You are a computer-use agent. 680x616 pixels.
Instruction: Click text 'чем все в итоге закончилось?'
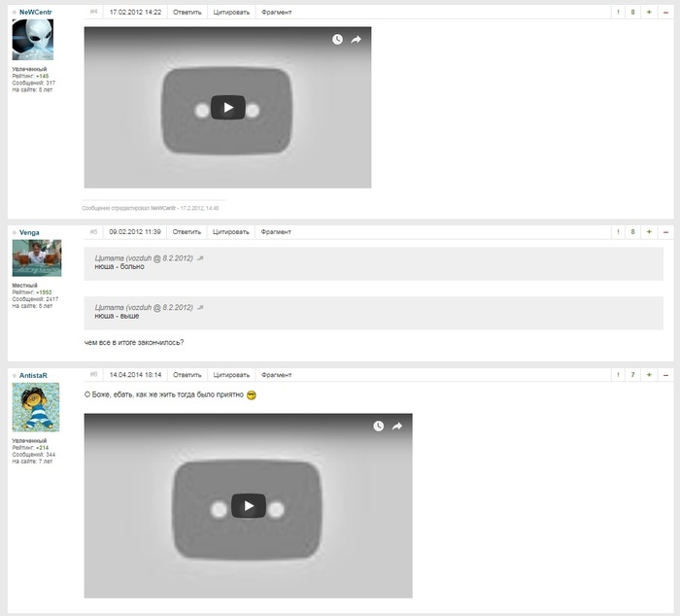(134, 343)
